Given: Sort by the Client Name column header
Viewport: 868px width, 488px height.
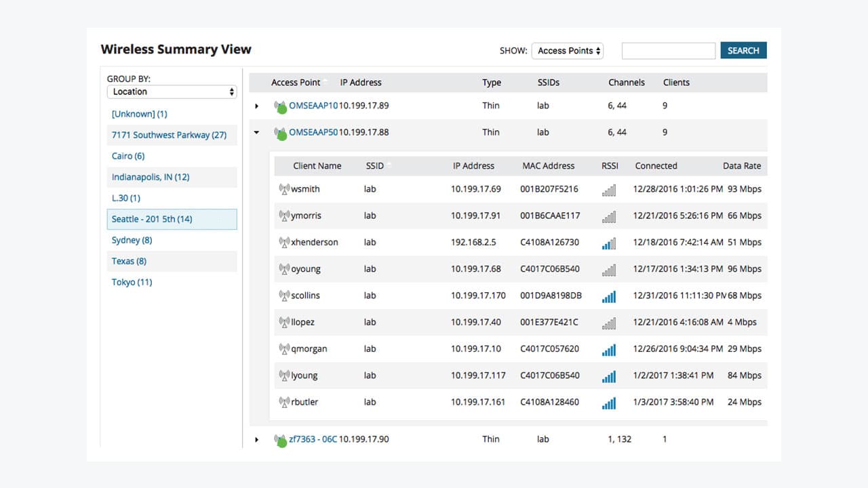Looking at the screenshot, I should tap(317, 165).
